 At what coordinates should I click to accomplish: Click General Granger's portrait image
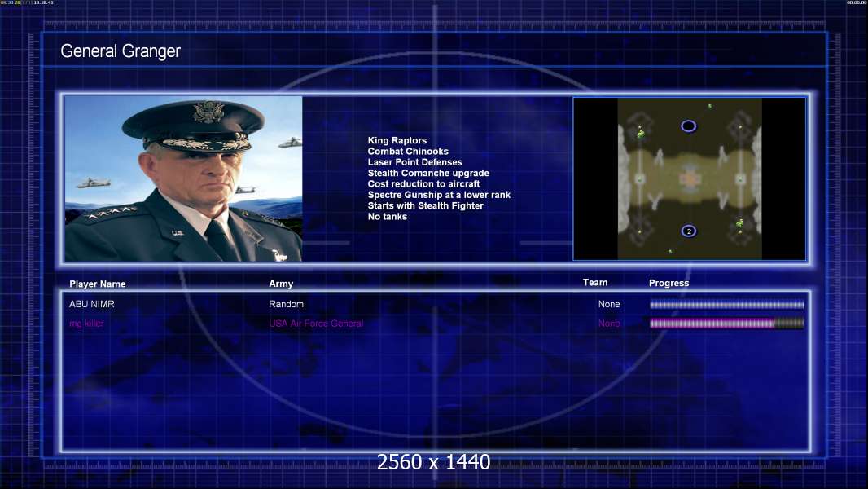[x=183, y=178]
